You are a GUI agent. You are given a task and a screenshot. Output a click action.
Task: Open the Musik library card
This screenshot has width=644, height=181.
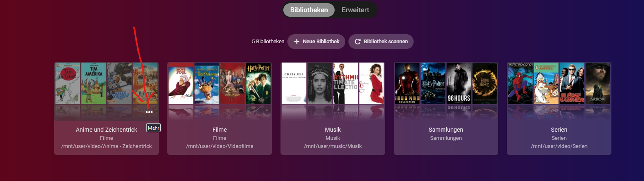click(333, 108)
